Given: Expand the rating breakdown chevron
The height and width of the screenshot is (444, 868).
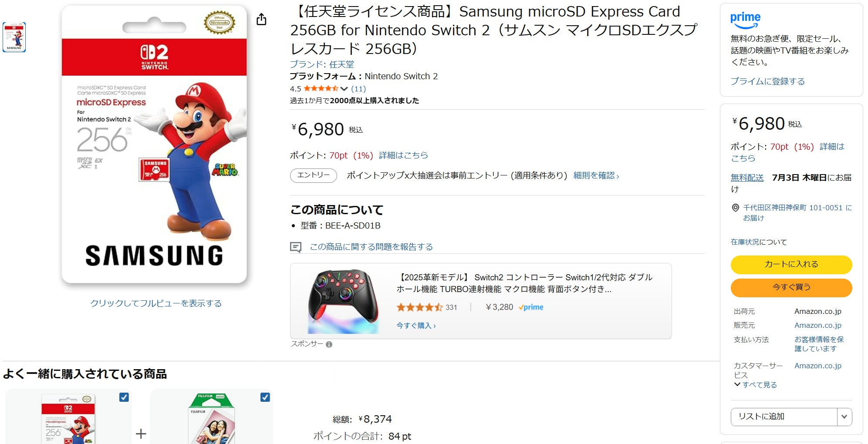Looking at the screenshot, I should (x=344, y=88).
